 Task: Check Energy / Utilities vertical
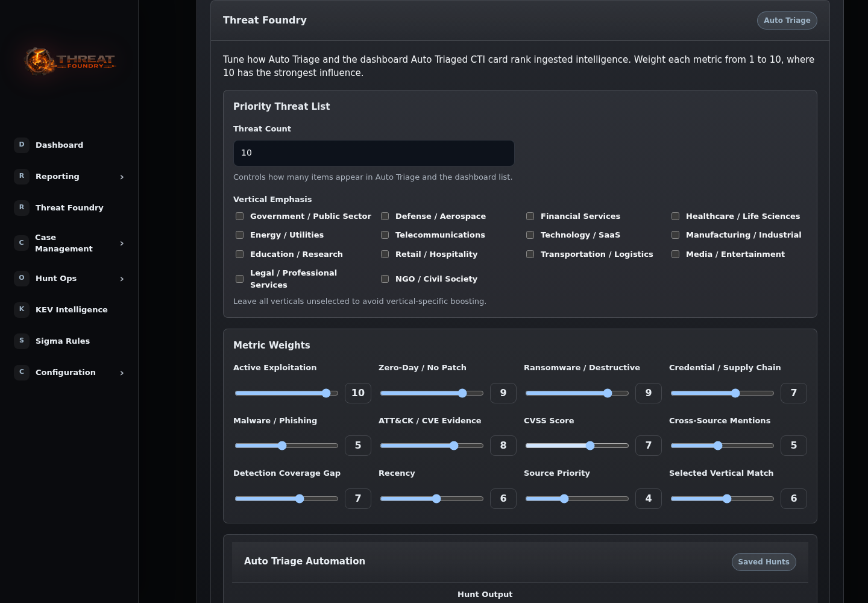[x=239, y=235]
